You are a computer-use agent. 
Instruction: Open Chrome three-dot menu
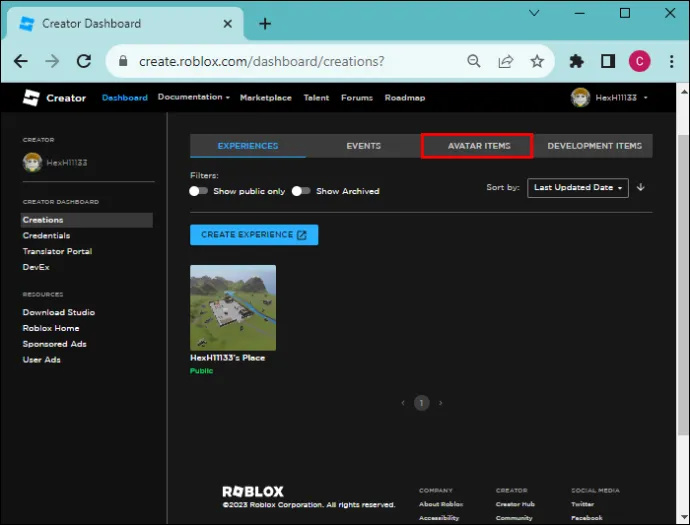(672, 61)
